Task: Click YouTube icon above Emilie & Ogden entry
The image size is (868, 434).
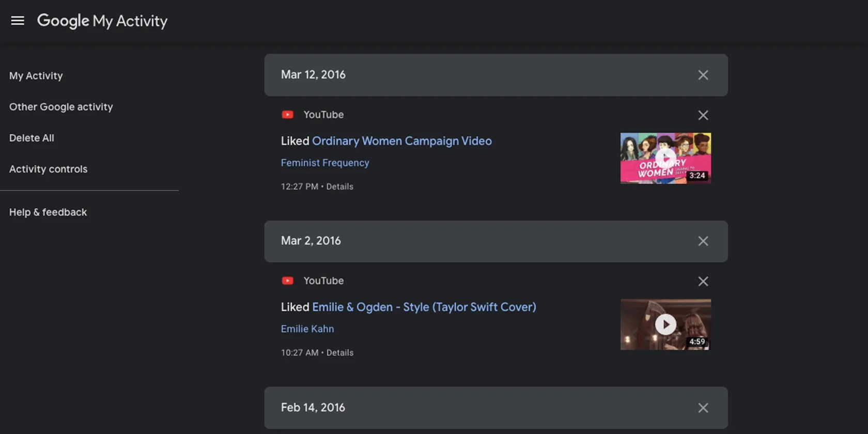Action: 288,281
